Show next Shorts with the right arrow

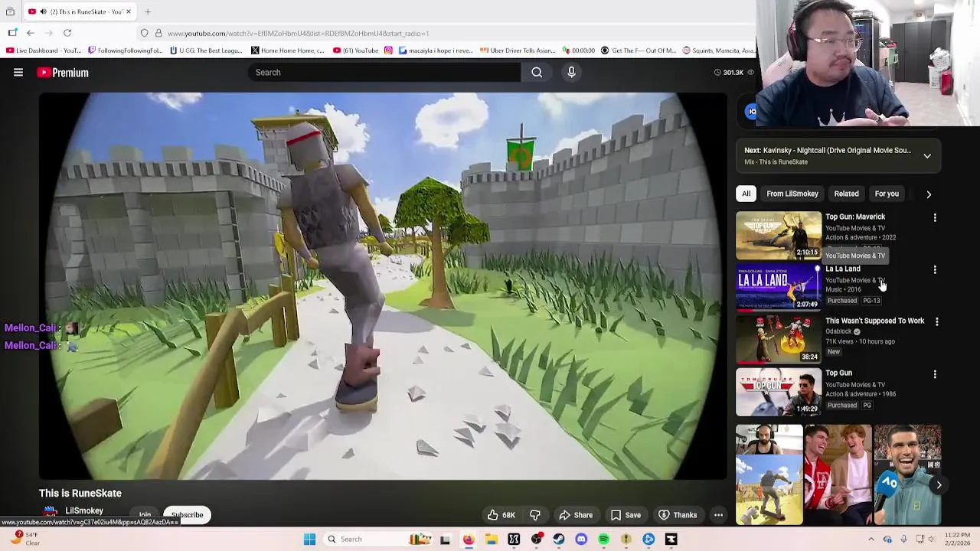[x=939, y=484]
